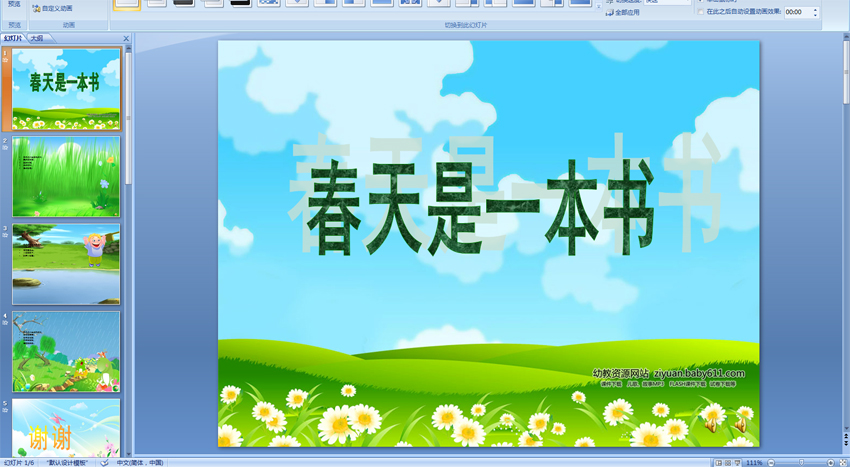Select slide 4 thumbnail with rainy scene
Viewport: 850px width, 467px height.
pos(66,351)
